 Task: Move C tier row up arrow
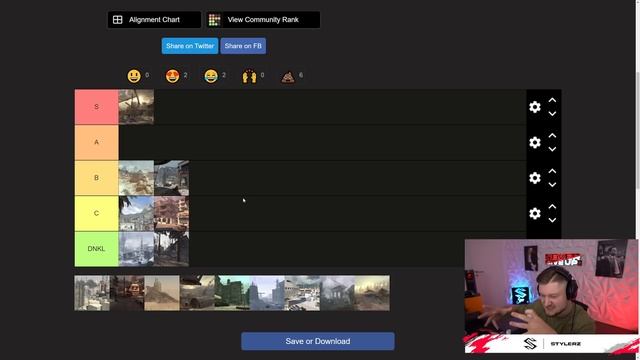[552, 207]
